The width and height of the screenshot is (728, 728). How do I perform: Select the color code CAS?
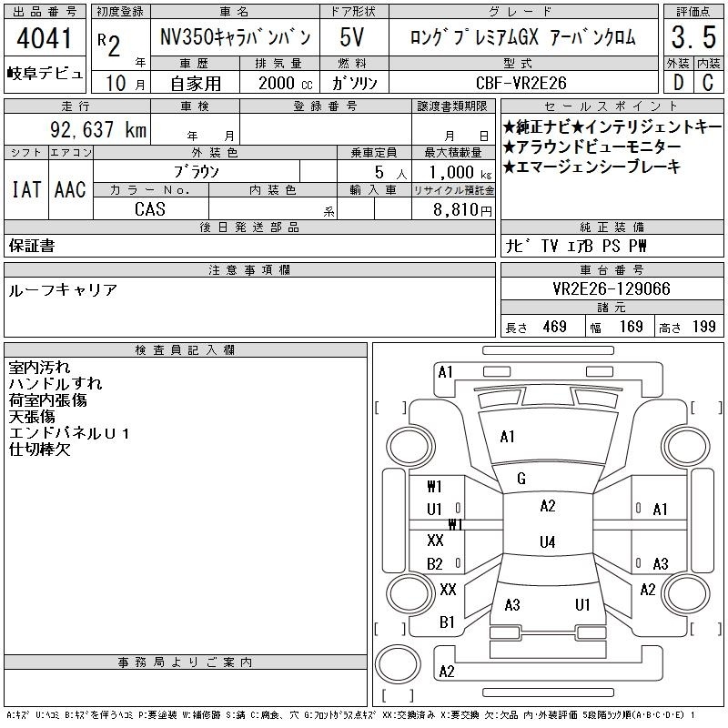point(150,209)
